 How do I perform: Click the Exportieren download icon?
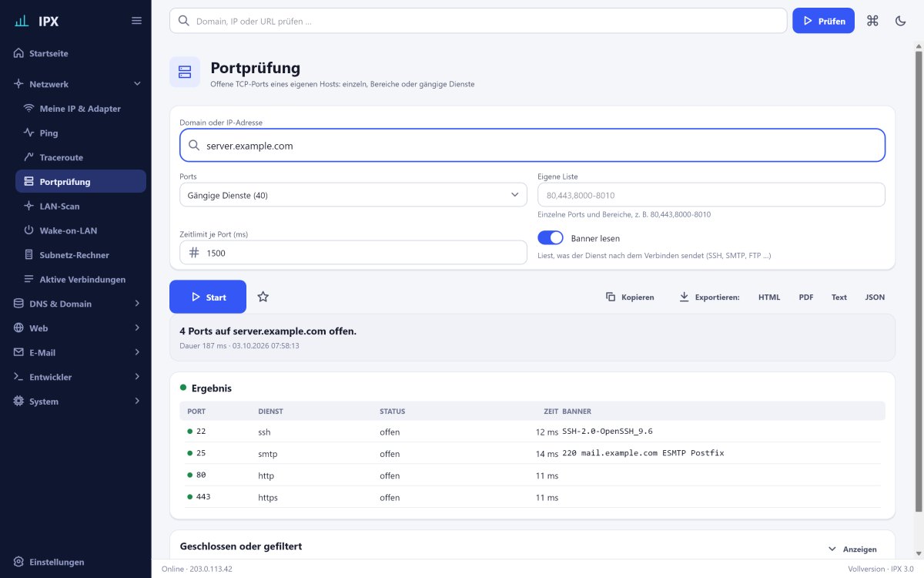[x=684, y=297]
